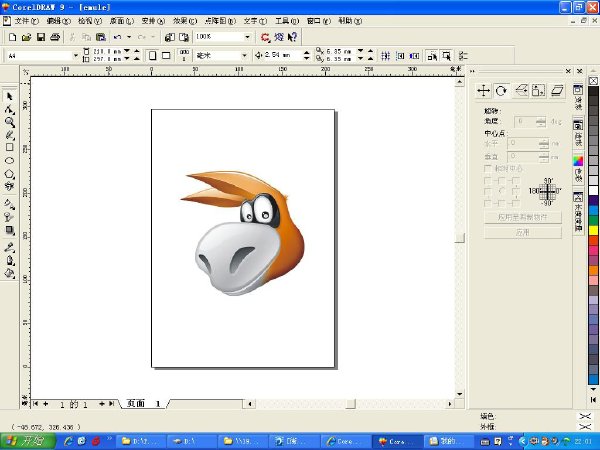The height and width of the screenshot is (450, 600).
Task: Set page to portrait orientation
Action: click(152, 56)
